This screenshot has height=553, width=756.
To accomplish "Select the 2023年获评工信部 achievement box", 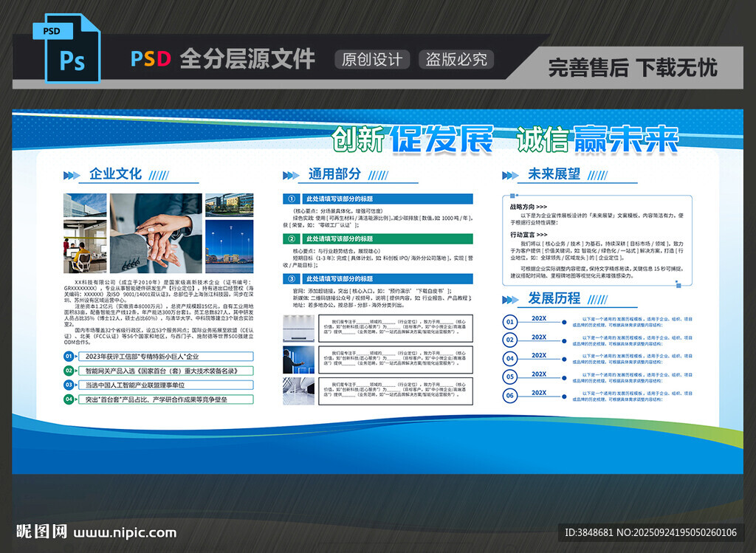I will pyautogui.click(x=165, y=357).
